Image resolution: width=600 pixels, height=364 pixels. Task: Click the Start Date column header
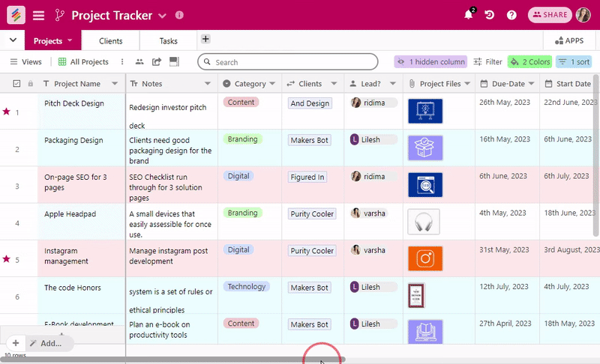pyautogui.click(x=568, y=84)
